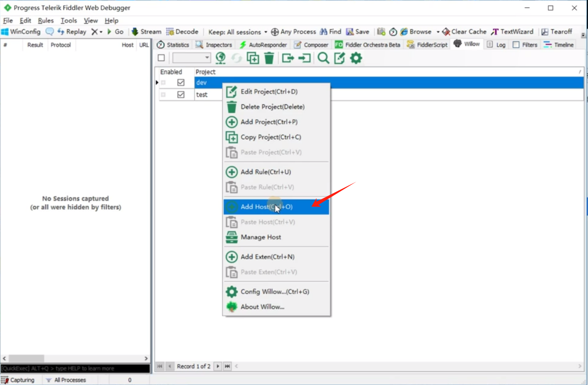Select Add Host from context menu
The height and width of the screenshot is (385, 588).
click(x=266, y=207)
